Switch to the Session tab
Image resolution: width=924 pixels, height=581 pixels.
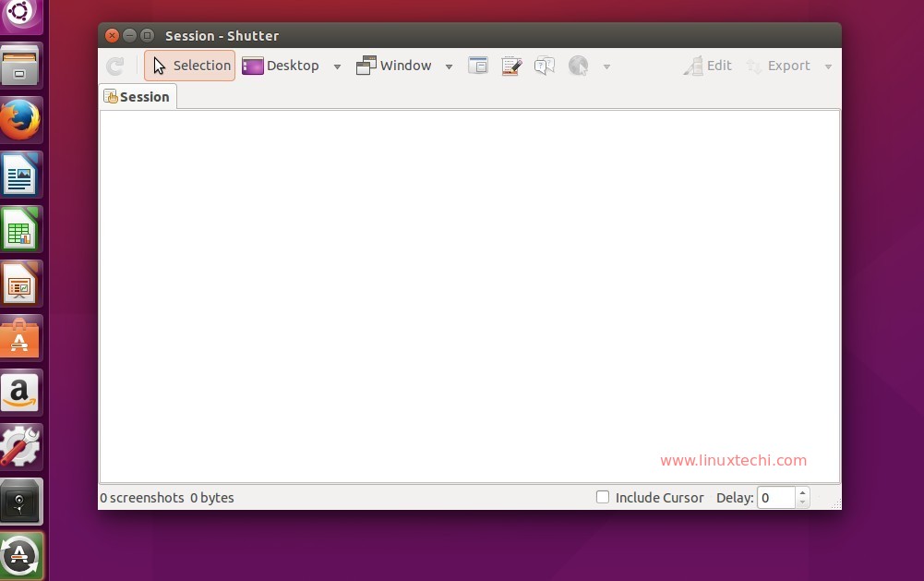[x=138, y=96]
